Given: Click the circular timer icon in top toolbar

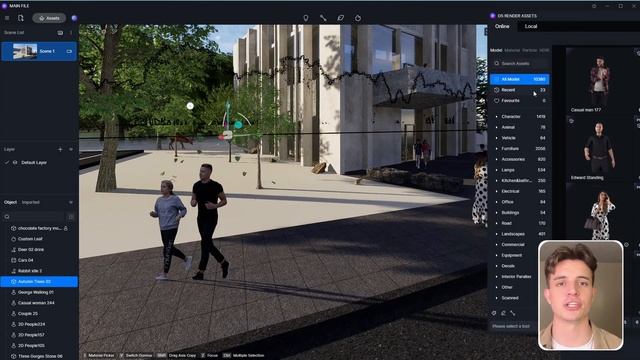Looking at the screenshot, I should 358,18.
